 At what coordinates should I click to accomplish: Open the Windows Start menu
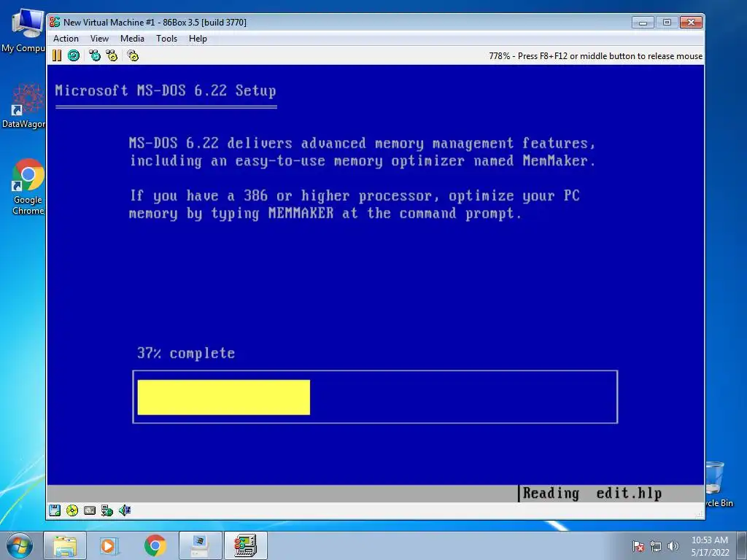[20, 545]
